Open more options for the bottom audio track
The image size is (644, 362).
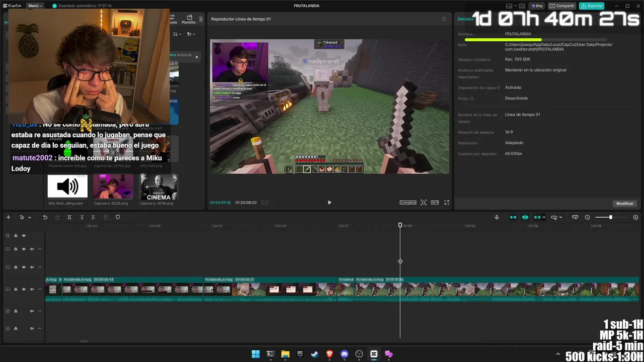[x=40, y=328]
